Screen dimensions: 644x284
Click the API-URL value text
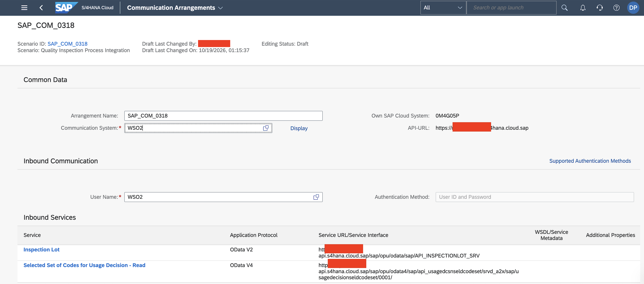(x=482, y=128)
